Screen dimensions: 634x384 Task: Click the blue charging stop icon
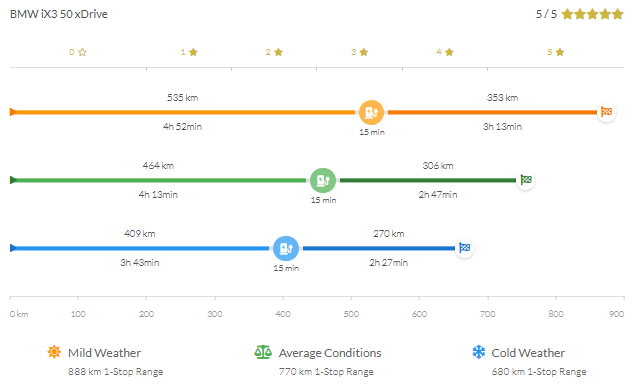point(286,248)
